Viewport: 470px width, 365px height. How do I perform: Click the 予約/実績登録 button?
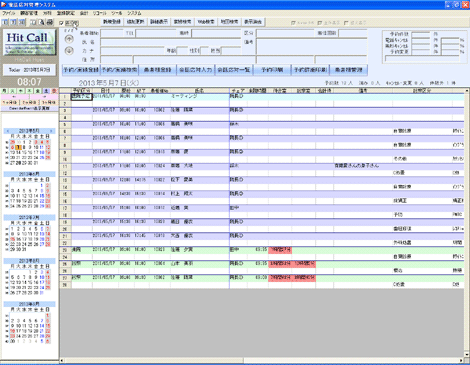pos(81,70)
